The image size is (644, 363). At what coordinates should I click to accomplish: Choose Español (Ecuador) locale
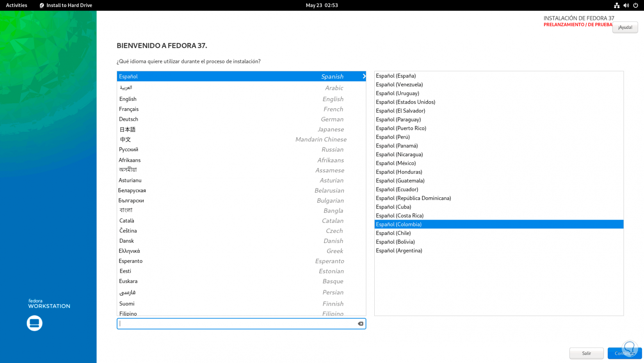pos(499,190)
